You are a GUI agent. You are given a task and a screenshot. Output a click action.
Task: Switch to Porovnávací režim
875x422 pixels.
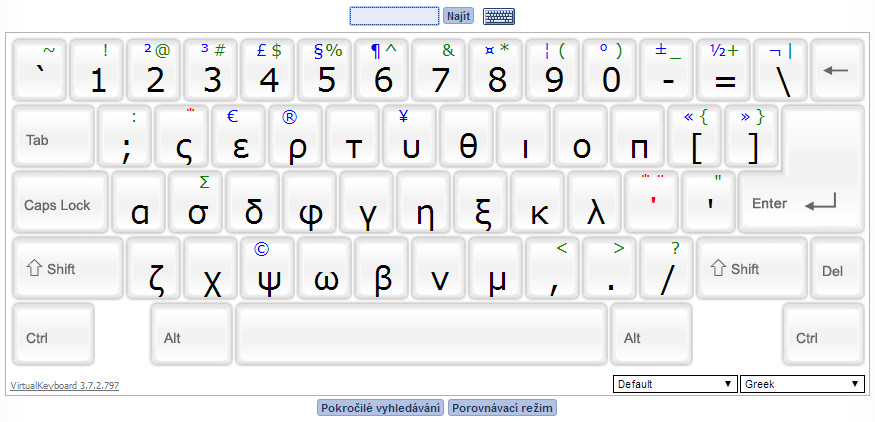(x=502, y=408)
